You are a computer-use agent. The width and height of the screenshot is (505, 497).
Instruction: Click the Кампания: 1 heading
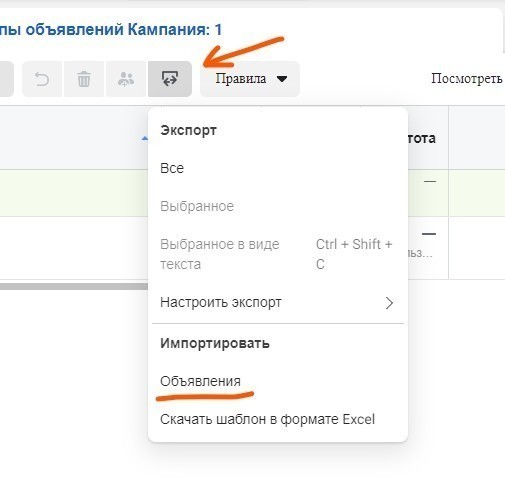175,29
